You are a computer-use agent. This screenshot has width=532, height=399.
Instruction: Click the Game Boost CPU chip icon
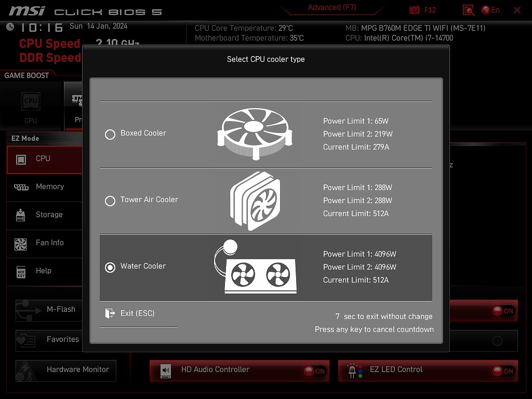31,101
